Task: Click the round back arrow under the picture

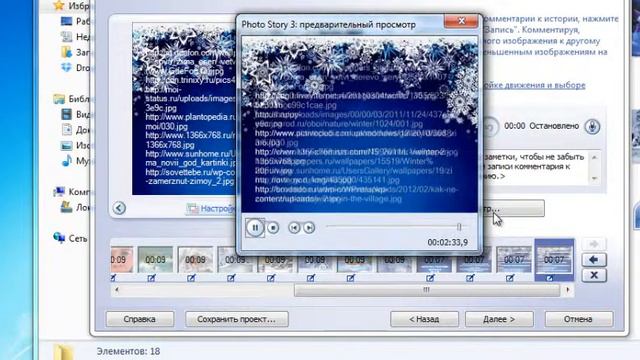Action: tap(119, 208)
